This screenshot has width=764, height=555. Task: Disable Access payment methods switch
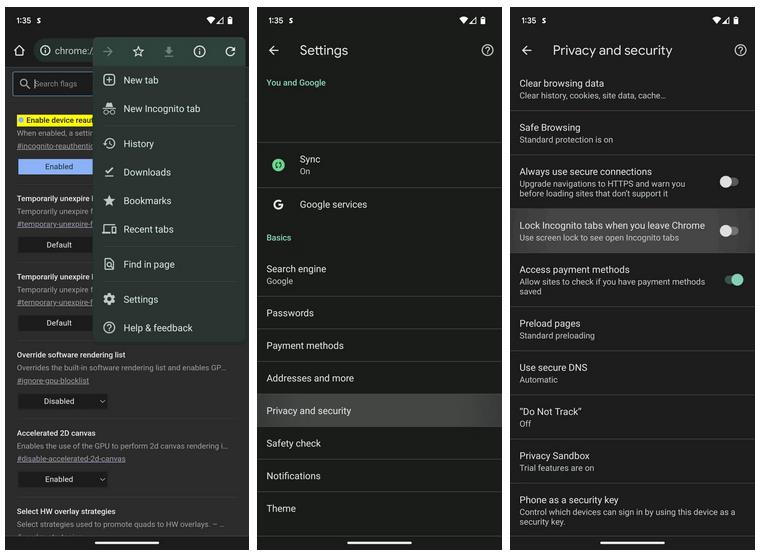(x=734, y=280)
